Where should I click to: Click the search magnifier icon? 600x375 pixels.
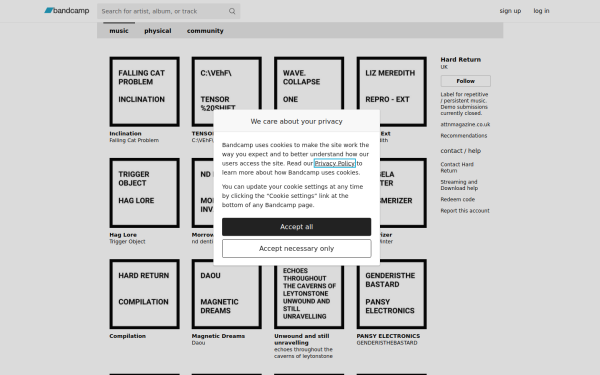tap(232, 11)
